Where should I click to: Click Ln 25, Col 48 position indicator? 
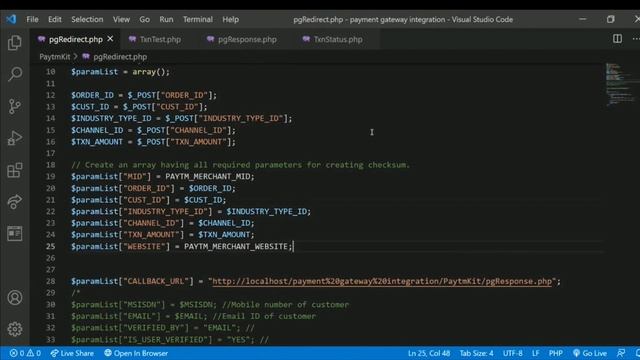[x=429, y=353]
